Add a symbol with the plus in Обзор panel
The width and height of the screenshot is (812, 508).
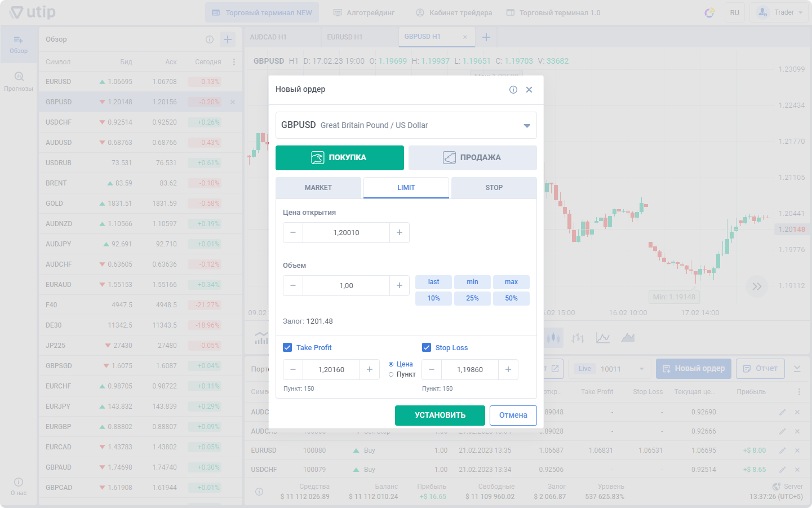(x=228, y=39)
